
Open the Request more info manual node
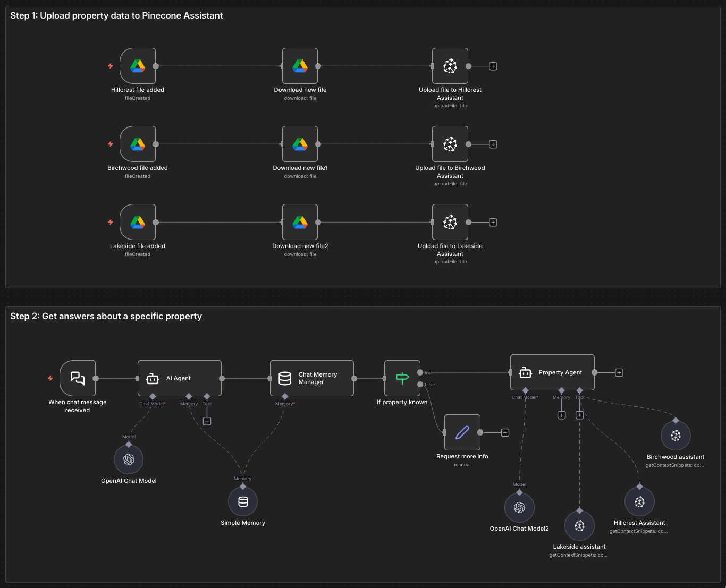(462, 432)
